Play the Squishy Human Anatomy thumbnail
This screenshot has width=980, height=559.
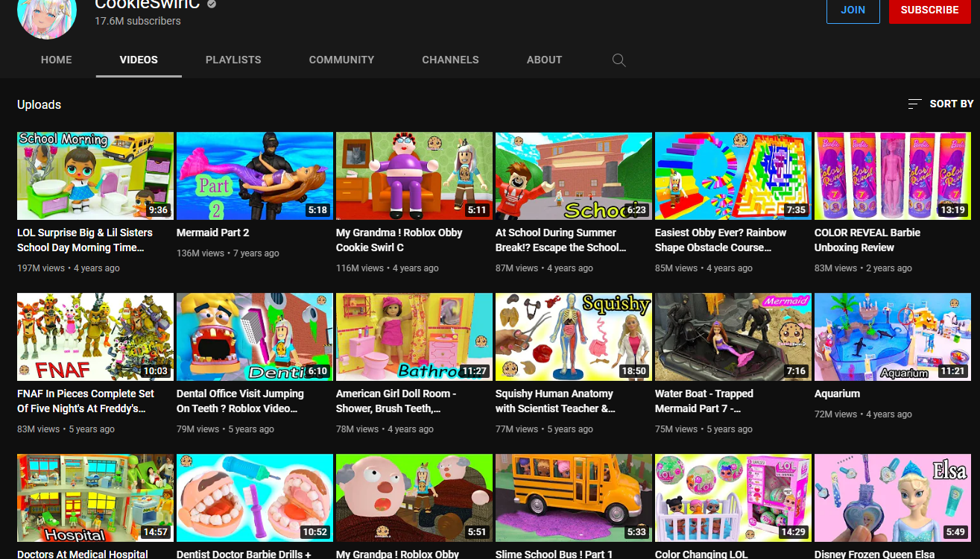574,337
